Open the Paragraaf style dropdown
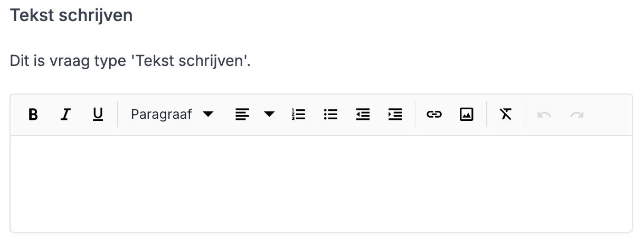This screenshot has width=644, height=246. pos(162,114)
